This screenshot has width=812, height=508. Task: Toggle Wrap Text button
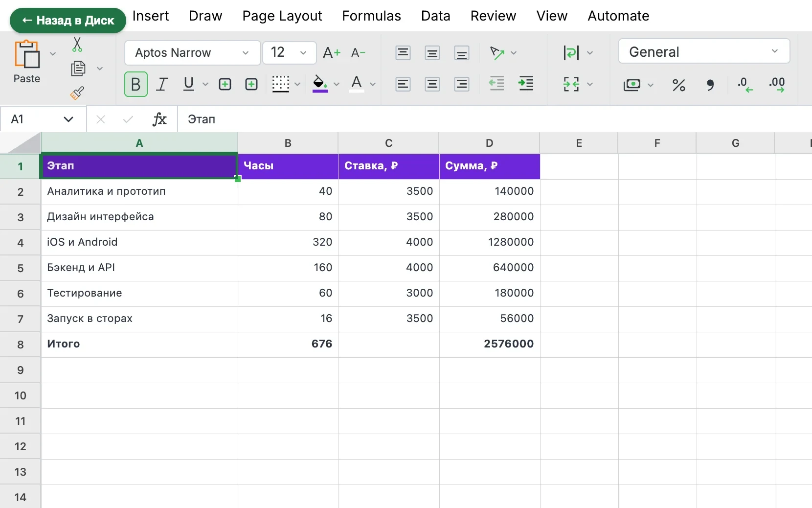(571, 53)
